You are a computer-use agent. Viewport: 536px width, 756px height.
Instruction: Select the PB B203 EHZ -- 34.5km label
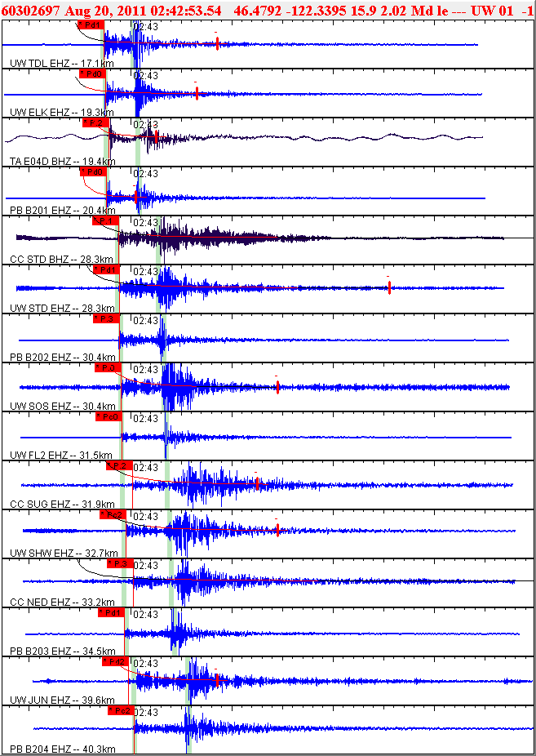(63, 651)
